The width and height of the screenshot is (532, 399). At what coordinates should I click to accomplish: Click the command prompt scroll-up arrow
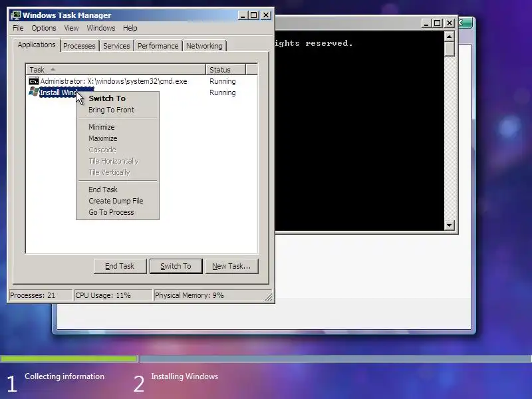tap(450, 37)
